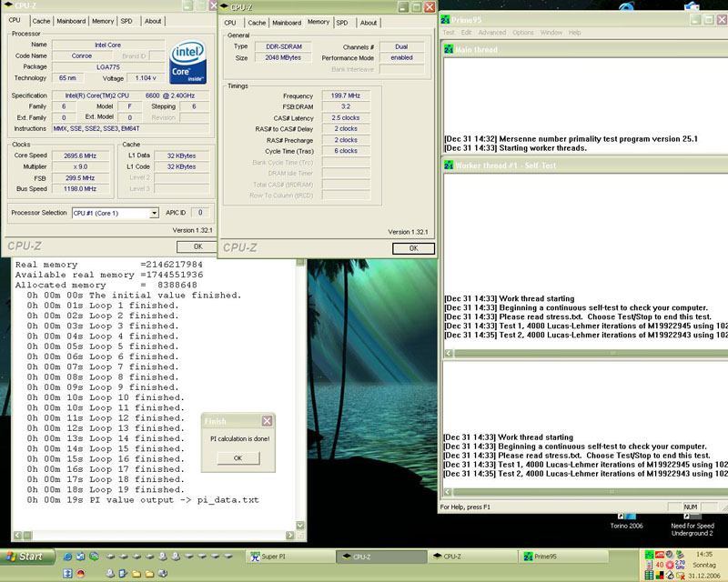The width and height of the screenshot is (728, 582).
Task: Click Super PI horizontal scrollbar left arrow
Action: [x=17, y=535]
